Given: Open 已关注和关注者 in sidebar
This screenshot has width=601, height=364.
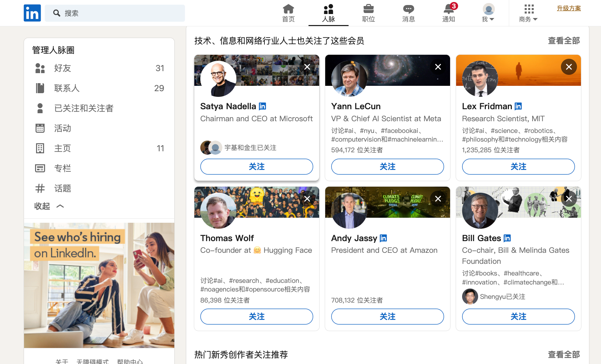Looking at the screenshot, I should [x=99, y=108].
